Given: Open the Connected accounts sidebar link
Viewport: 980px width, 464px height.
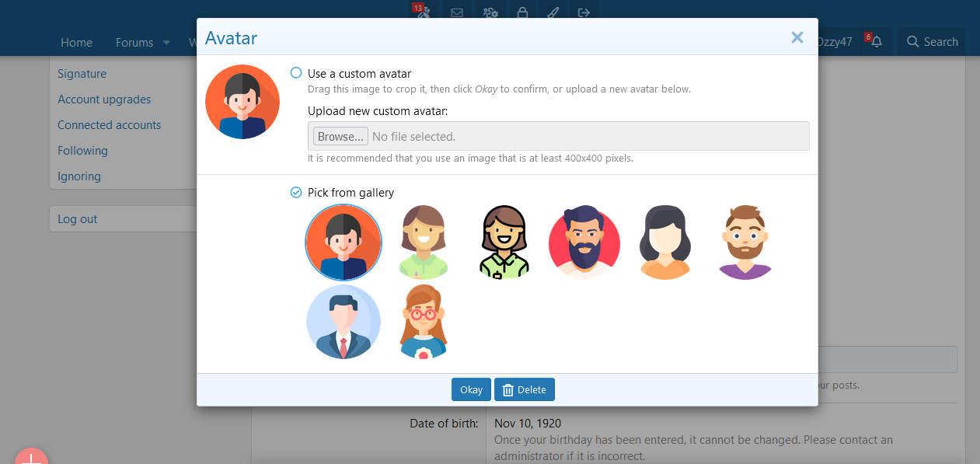Looking at the screenshot, I should 110,125.
